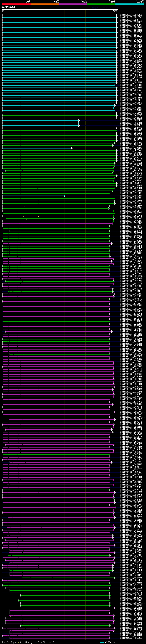Open hit UniRef100_Q8H161

(x=131, y=27)
